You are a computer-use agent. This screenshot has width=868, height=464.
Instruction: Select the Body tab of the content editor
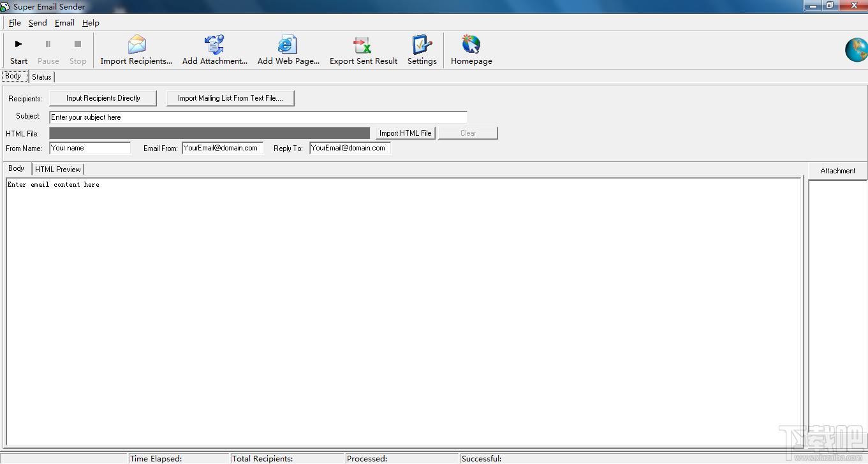(17, 168)
